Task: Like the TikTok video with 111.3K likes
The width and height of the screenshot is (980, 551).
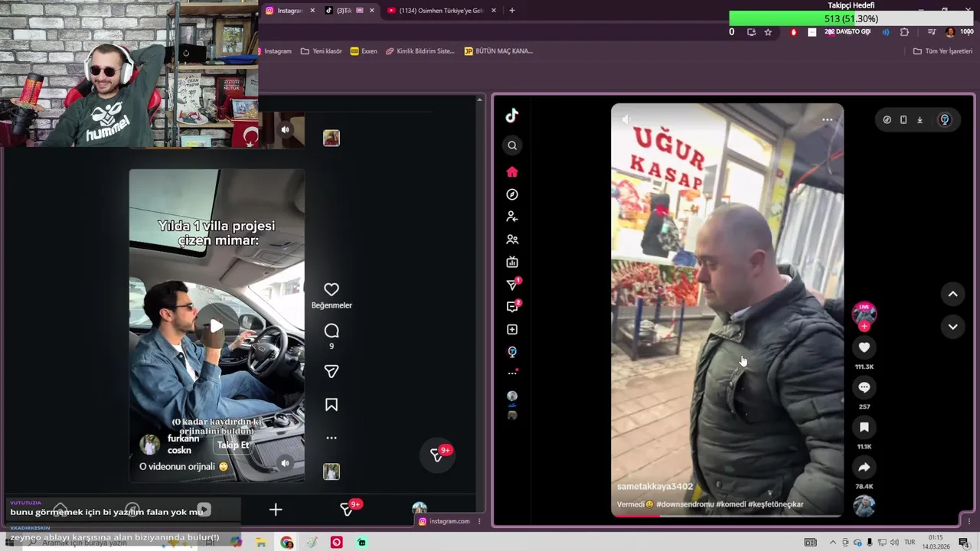Action: (x=864, y=347)
